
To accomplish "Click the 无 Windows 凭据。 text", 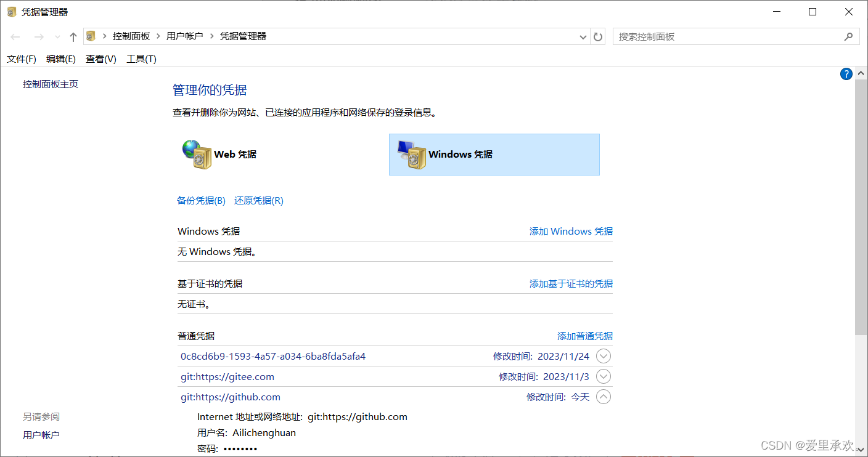I will pos(217,252).
